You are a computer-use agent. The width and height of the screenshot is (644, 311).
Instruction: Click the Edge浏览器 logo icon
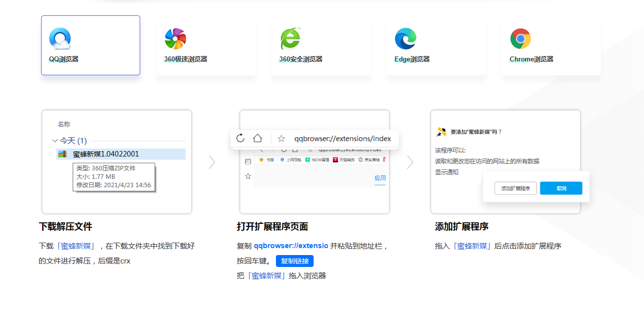pyautogui.click(x=405, y=39)
